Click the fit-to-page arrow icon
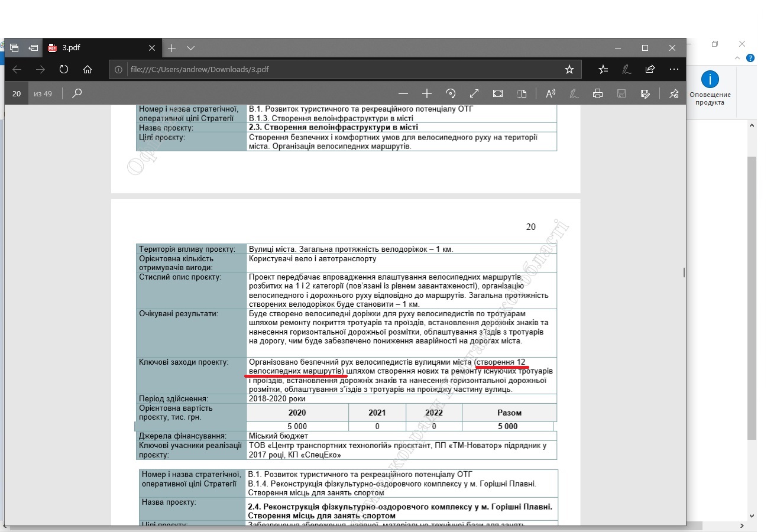Image resolution: width=777 pixels, height=532 pixels. pyautogui.click(x=474, y=93)
